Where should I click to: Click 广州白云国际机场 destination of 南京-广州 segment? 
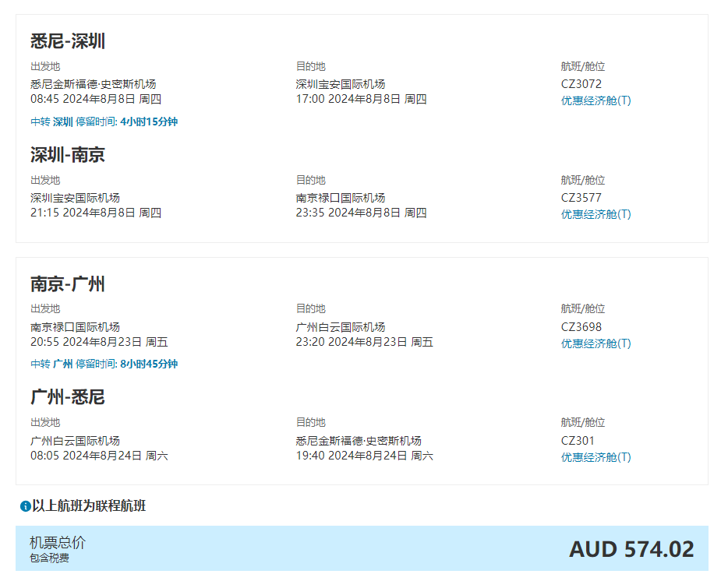point(341,328)
